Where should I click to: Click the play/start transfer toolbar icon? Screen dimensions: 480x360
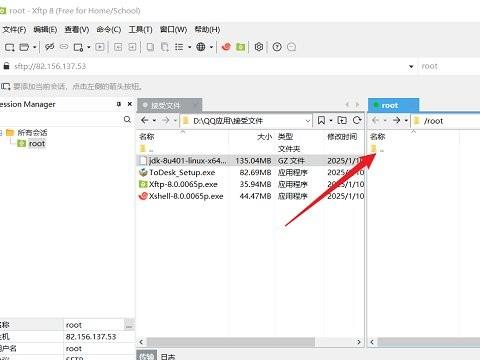[x=100, y=47]
